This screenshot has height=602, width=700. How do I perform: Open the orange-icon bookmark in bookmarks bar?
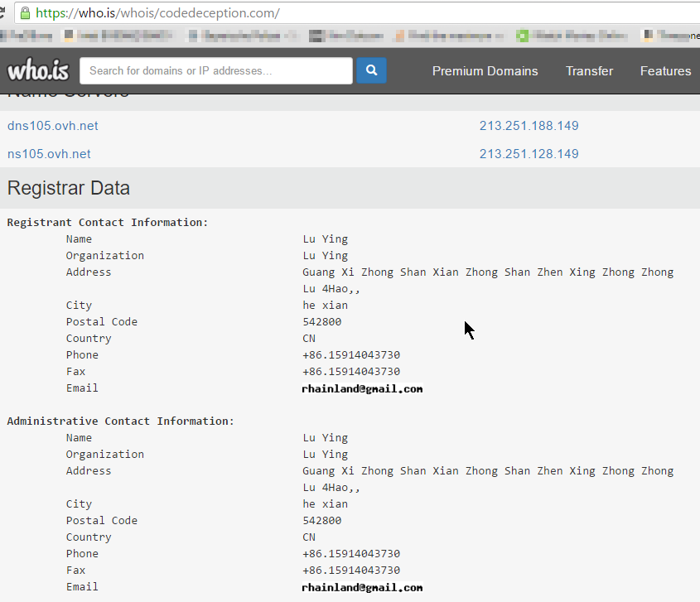point(399,36)
